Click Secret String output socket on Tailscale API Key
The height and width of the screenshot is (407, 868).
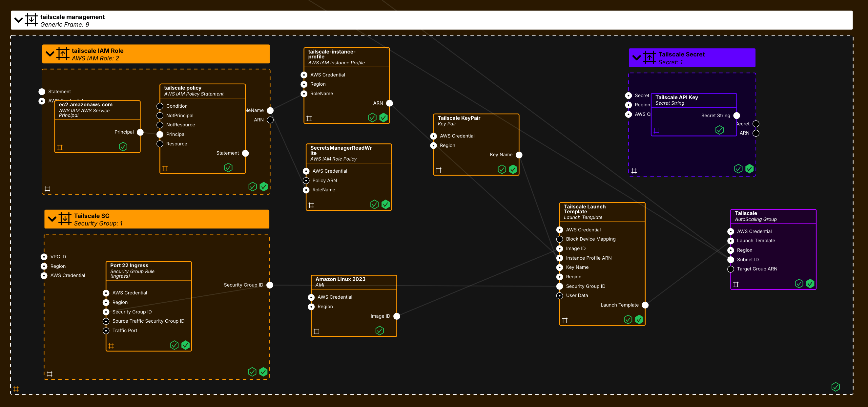[x=737, y=116]
